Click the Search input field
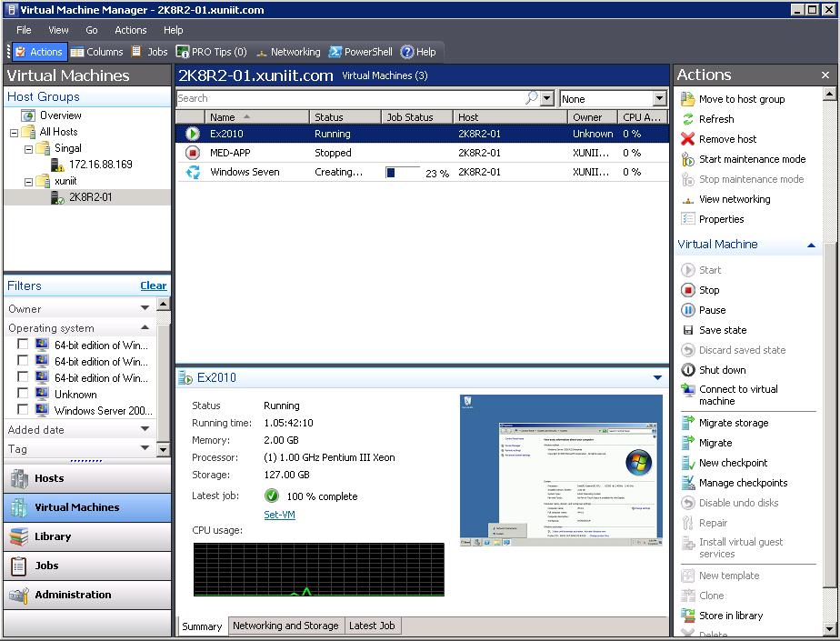The image size is (840, 641). tap(351, 98)
